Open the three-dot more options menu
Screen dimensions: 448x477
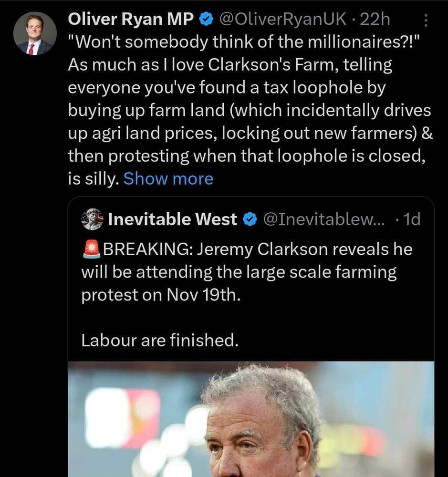426,20
